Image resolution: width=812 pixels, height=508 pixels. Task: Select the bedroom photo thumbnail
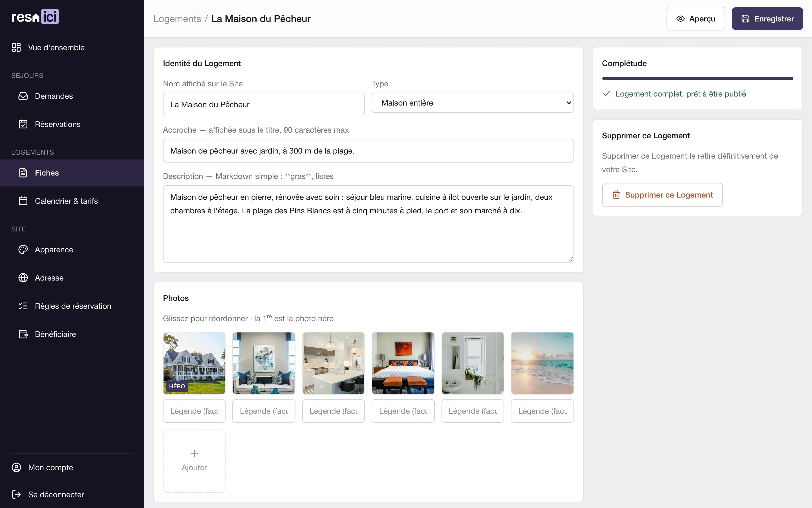[403, 363]
